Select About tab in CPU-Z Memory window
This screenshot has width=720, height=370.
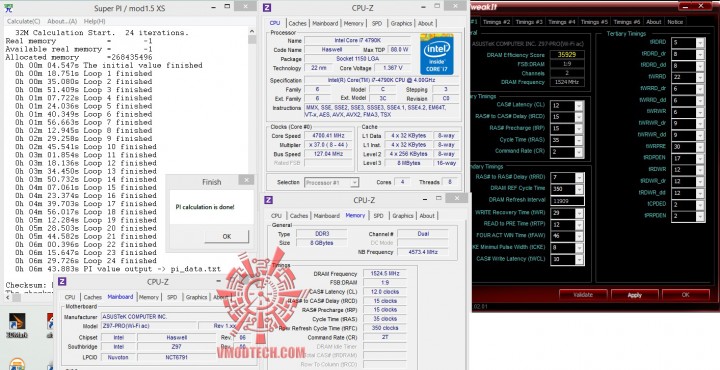point(427,216)
